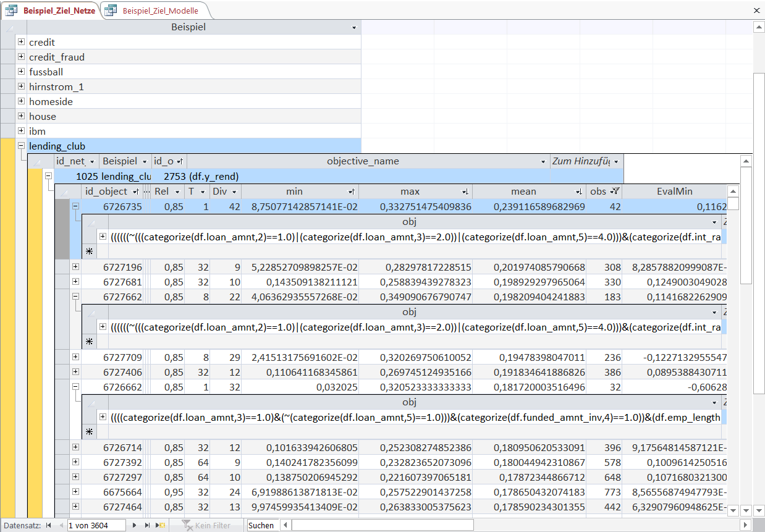Click the formula starting with categorize(df.loan_amnt,3)==1.0

pos(415,417)
